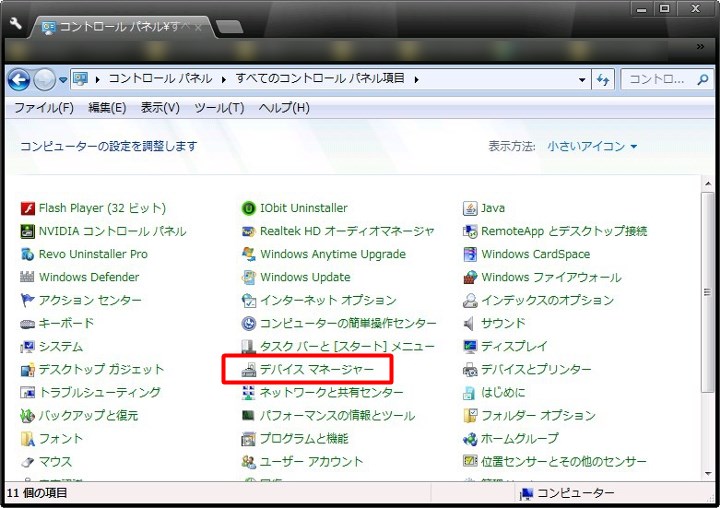This screenshot has height=508, width=720.
Task: Click the Realtek HD オーディオマネージャ icon
Action: pos(248,231)
